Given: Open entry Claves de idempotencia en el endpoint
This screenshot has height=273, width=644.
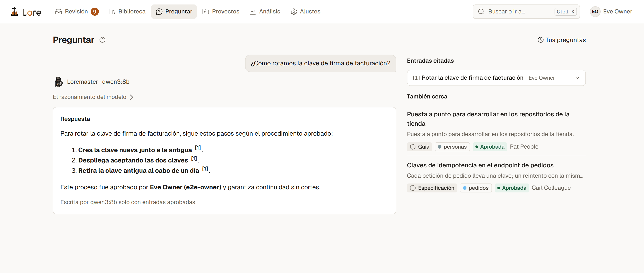Looking at the screenshot, I should coord(480,165).
